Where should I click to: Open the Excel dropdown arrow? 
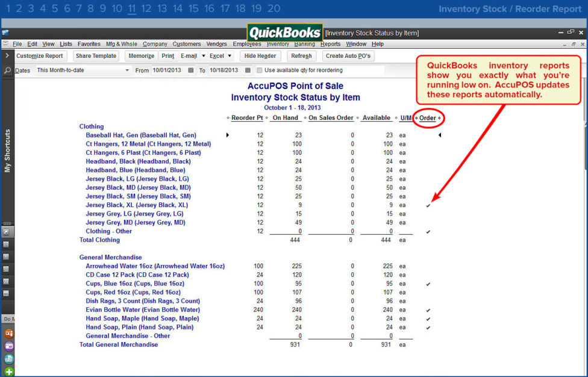point(230,56)
